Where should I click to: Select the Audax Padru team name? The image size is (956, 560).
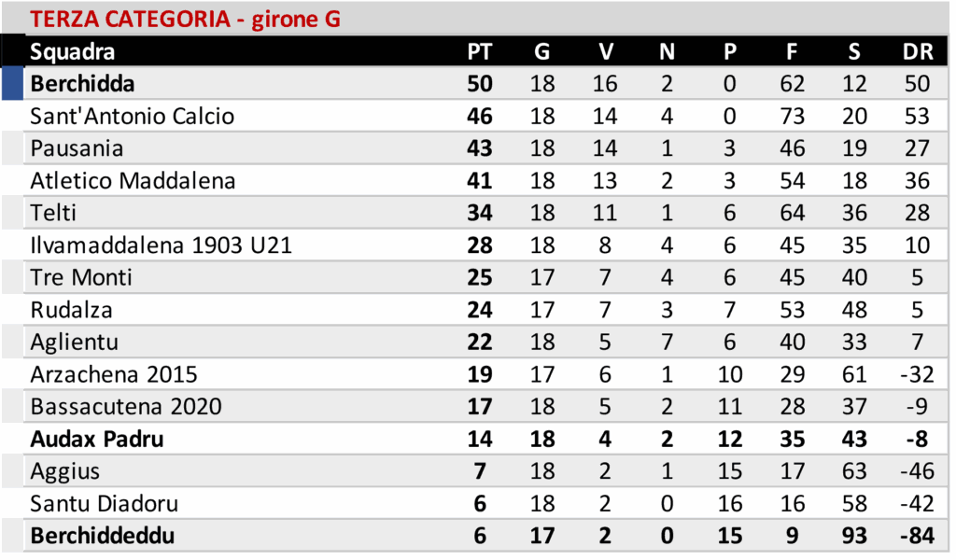coord(97,439)
